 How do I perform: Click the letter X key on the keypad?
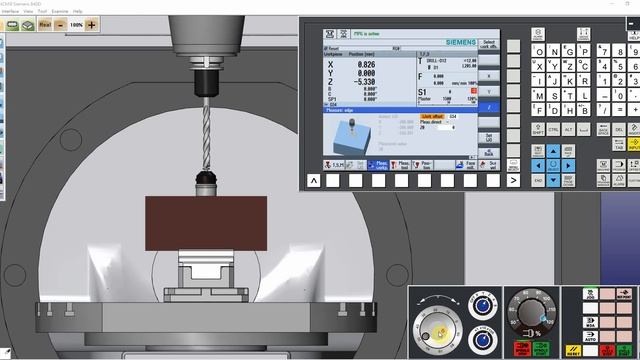[538, 66]
